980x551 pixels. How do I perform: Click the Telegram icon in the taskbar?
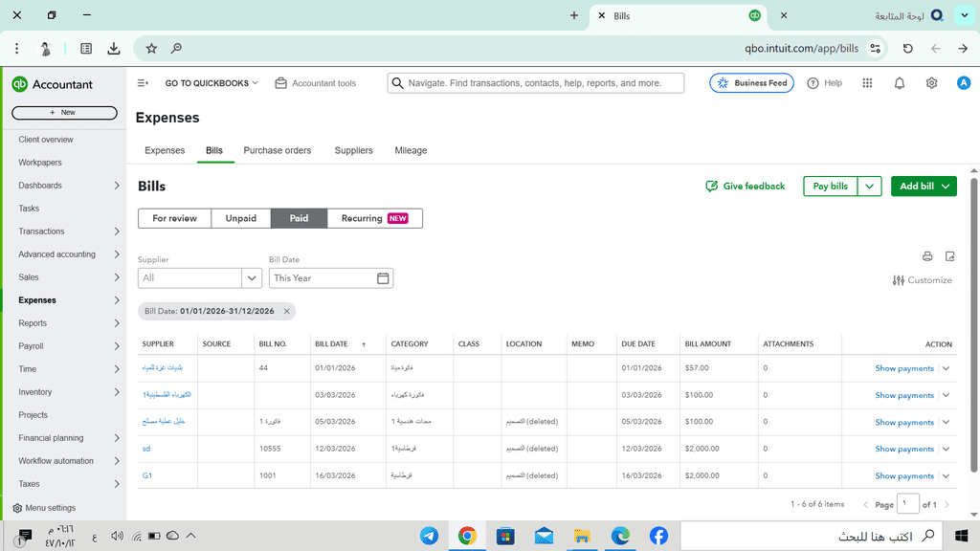pos(429,536)
